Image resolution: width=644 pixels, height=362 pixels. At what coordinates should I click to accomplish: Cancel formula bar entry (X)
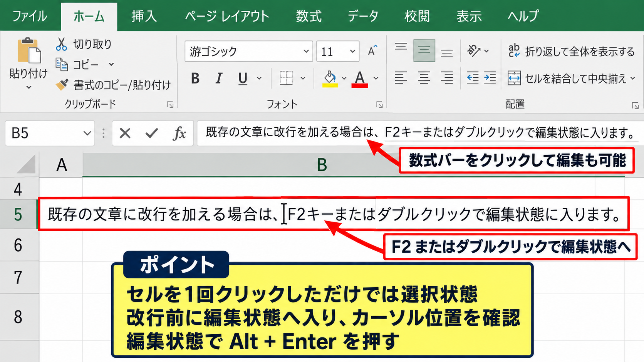(125, 133)
